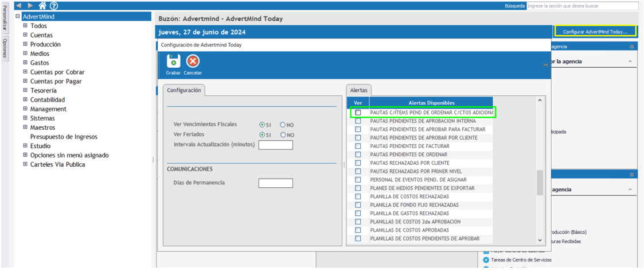Collapse the upper agencia section chevron

[630, 61]
